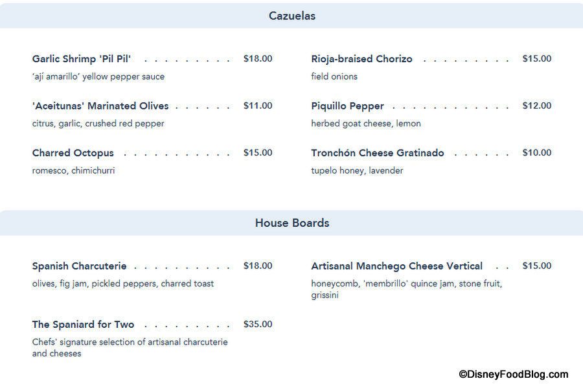Click the 'tupelo honey, lavender' description

357,171
